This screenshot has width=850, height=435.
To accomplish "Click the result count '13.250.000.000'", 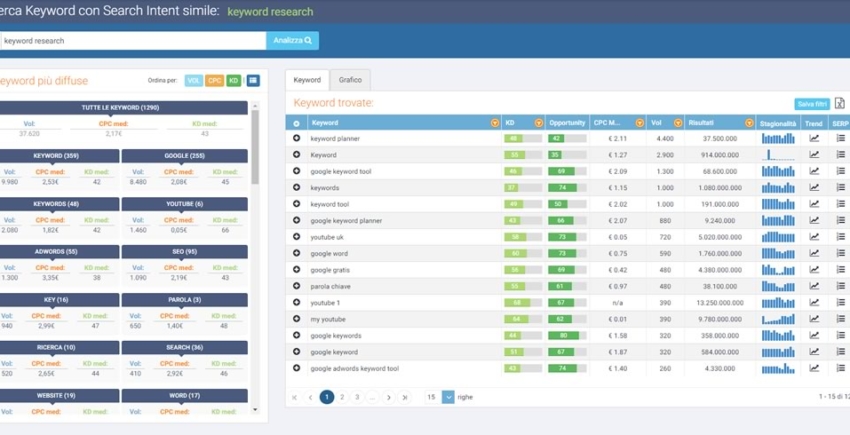I will [x=719, y=303].
